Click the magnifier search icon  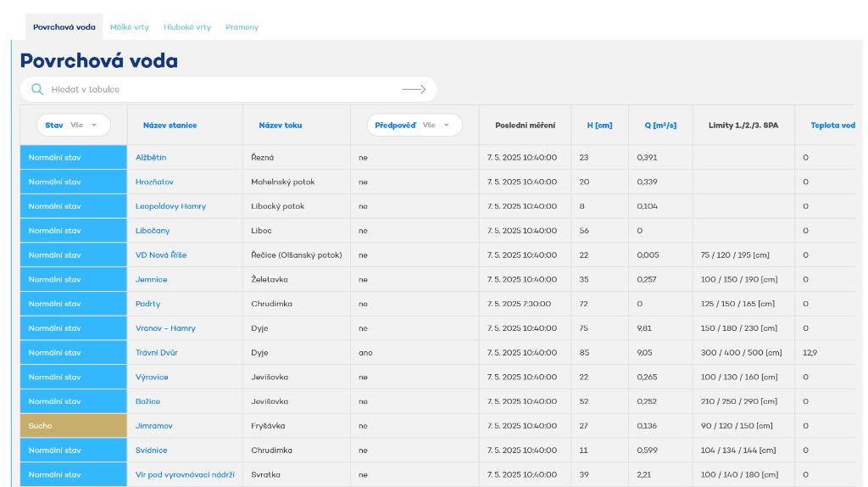(37, 89)
